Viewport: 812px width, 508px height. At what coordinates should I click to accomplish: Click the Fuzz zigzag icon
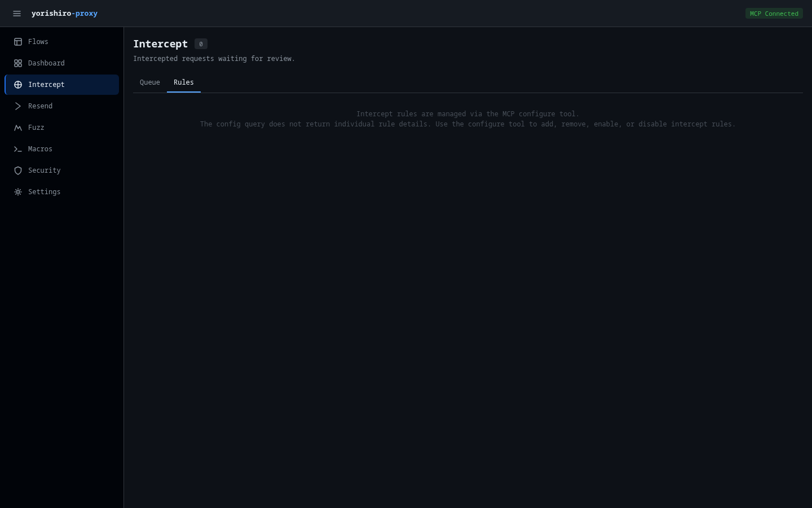click(18, 128)
